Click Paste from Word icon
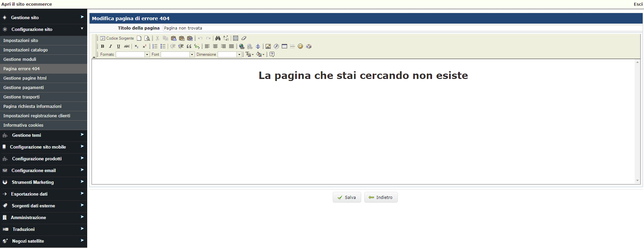This screenshot has width=644, height=248. click(x=190, y=38)
